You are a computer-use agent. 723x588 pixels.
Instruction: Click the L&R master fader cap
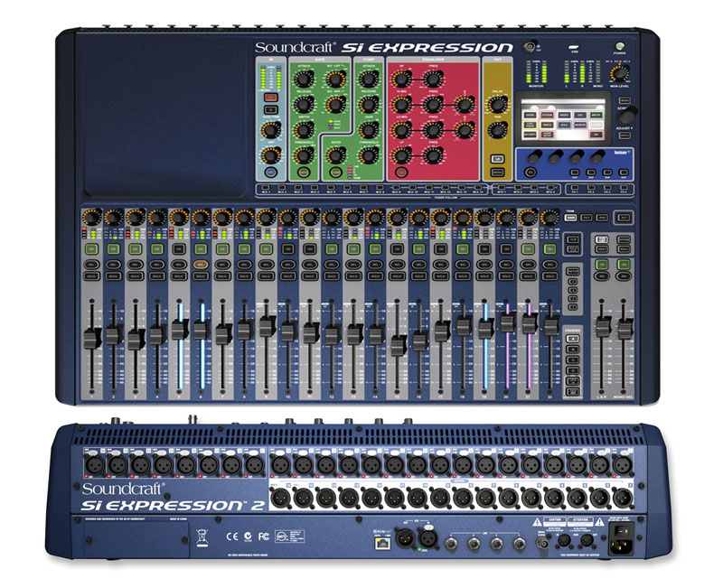coord(602,327)
